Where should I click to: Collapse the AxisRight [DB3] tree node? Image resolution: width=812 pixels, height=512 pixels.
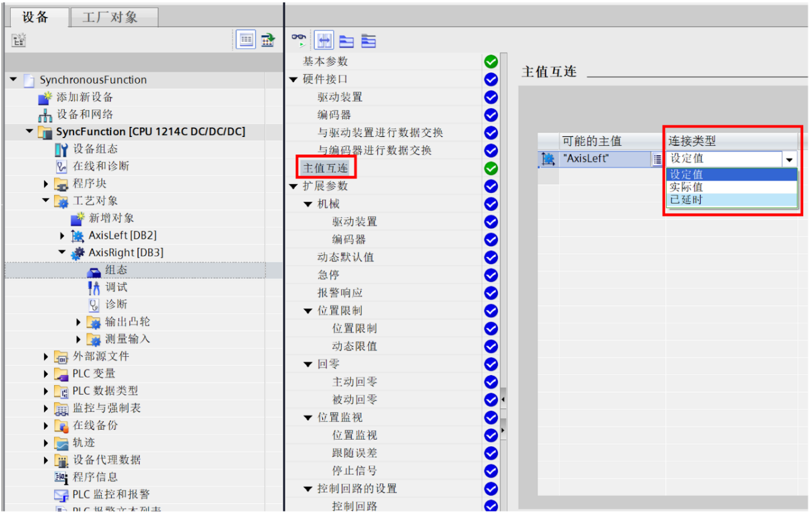(x=62, y=251)
